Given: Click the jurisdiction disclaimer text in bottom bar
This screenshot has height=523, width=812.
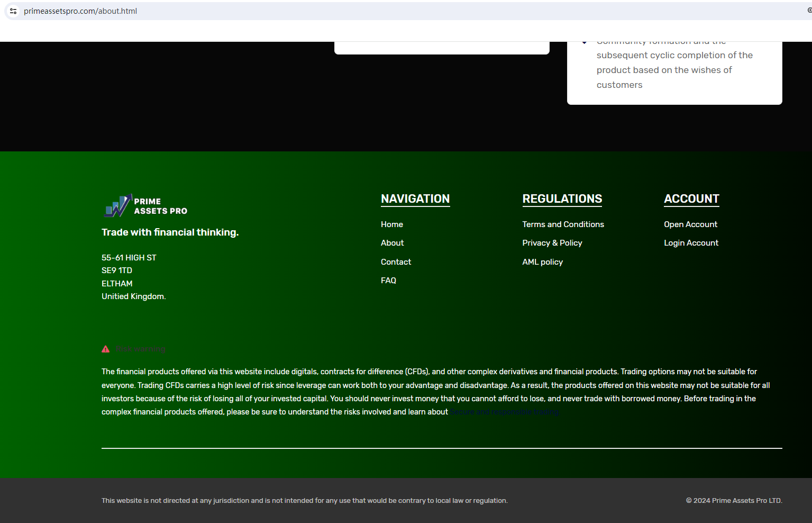Looking at the screenshot, I should (305, 501).
